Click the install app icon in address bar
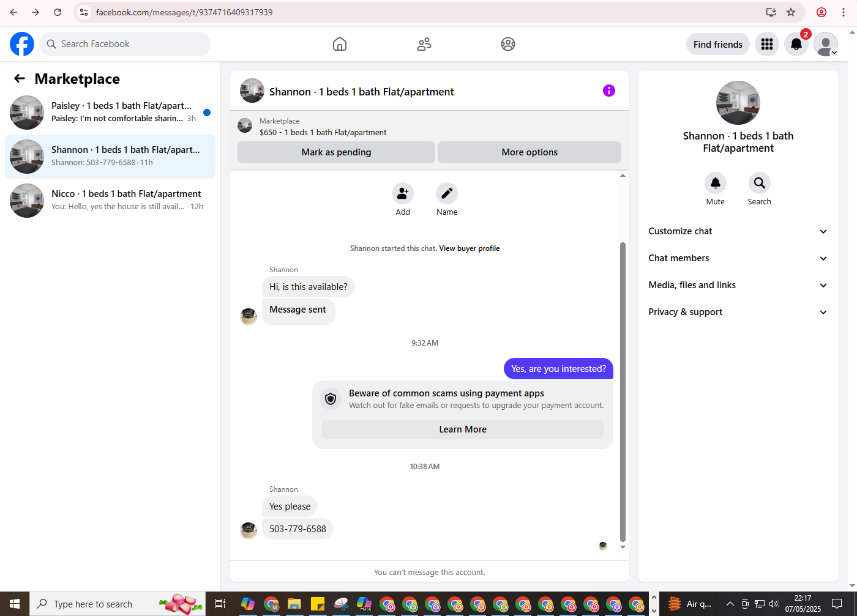 point(771,12)
